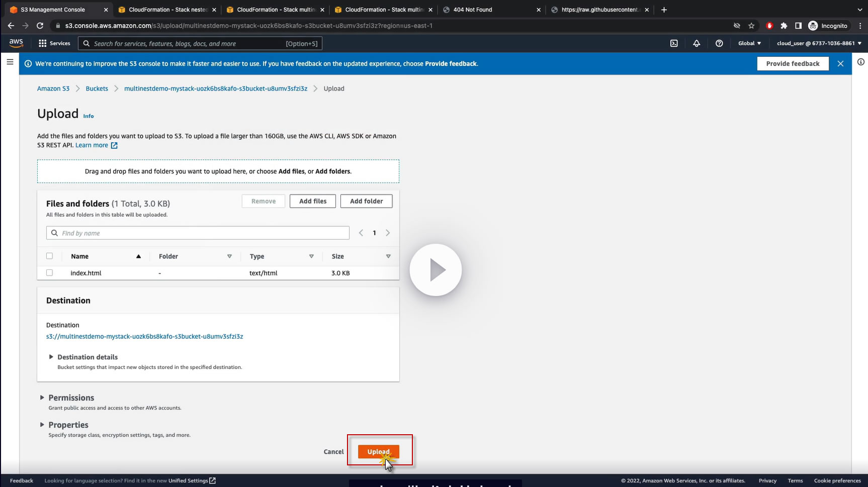Sort by the Folder column arrow
The height and width of the screenshot is (487, 868).
[x=229, y=256]
